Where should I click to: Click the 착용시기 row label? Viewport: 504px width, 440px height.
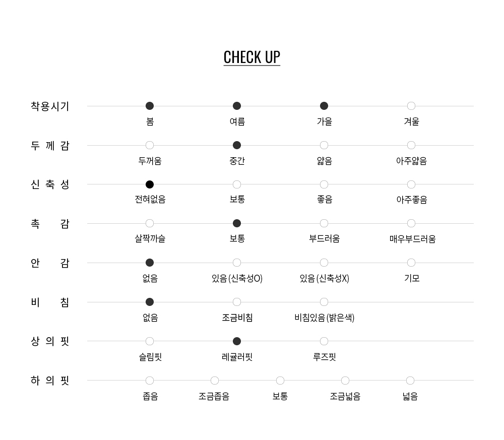click(x=50, y=106)
